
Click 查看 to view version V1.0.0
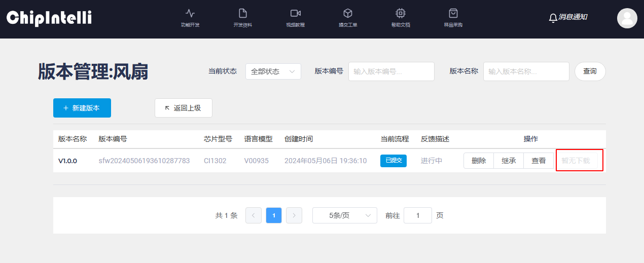tap(539, 161)
